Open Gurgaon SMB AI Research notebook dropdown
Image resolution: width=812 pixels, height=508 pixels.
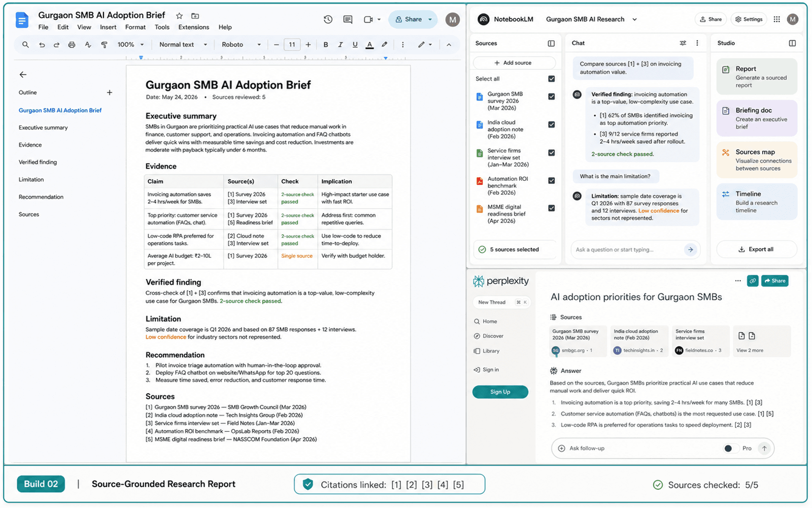pos(634,19)
